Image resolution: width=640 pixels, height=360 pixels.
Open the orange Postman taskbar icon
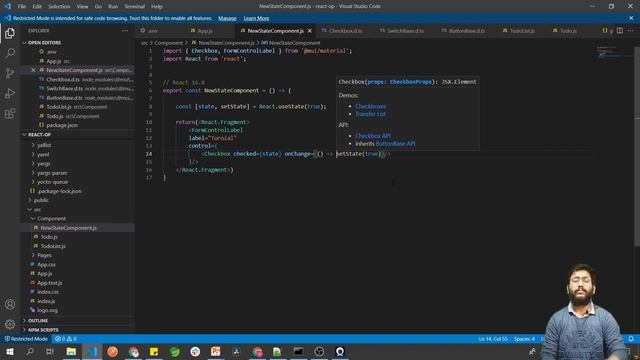click(113, 351)
